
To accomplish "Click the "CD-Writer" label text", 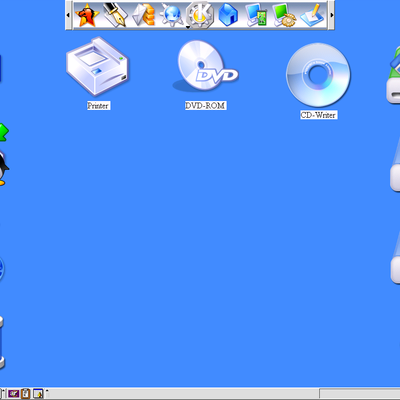I will point(318,115).
